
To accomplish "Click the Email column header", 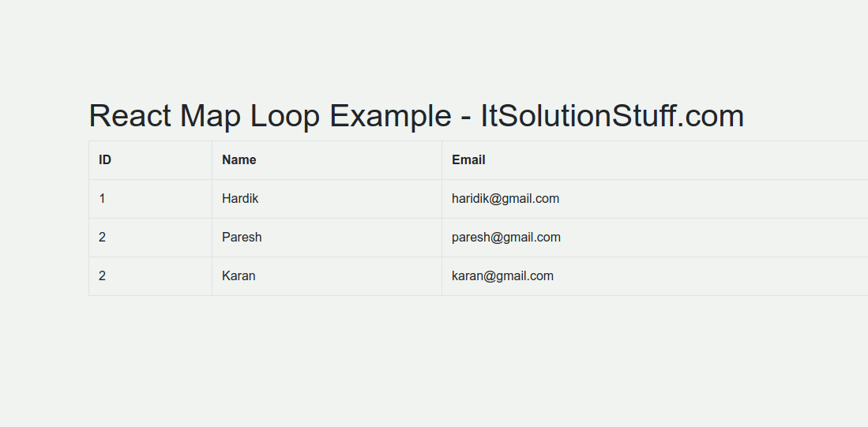I will pyautogui.click(x=468, y=160).
